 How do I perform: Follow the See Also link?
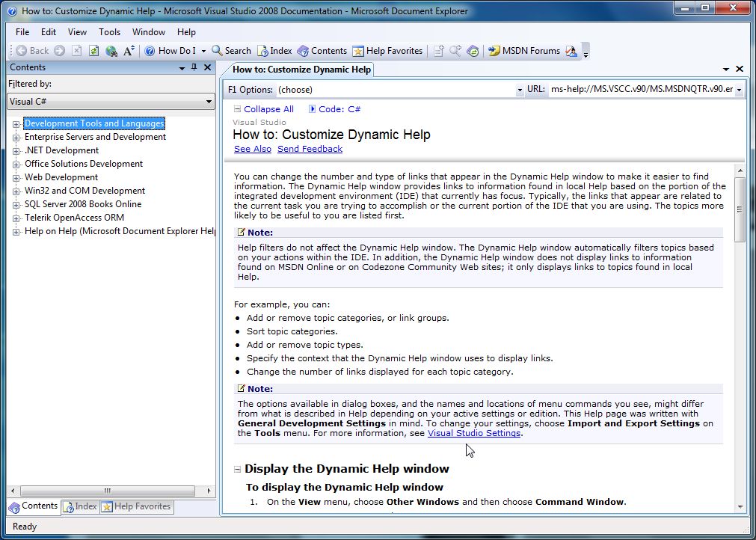click(x=253, y=150)
